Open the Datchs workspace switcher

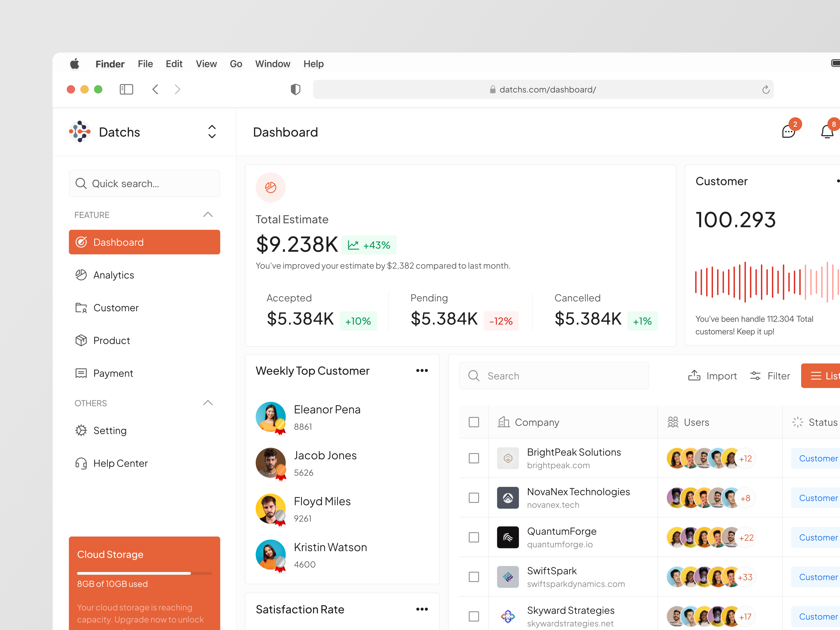point(212,132)
